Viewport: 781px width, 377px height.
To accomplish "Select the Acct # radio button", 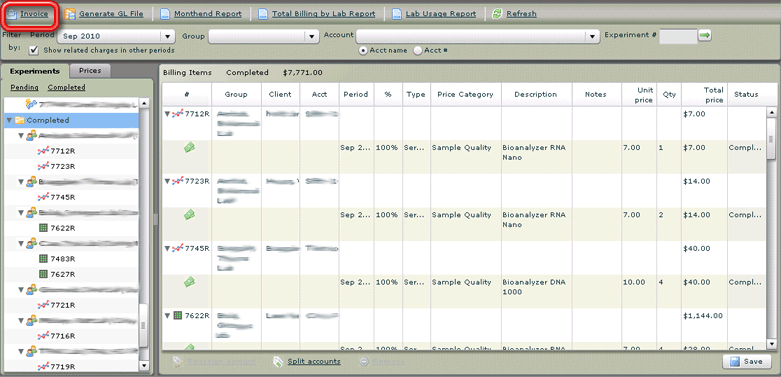I will pos(418,50).
